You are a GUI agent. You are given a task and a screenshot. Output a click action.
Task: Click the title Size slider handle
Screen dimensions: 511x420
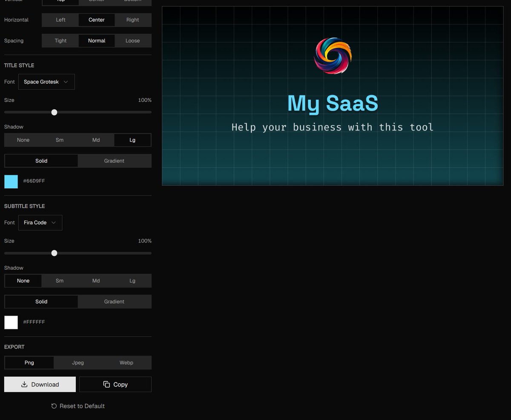pos(54,112)
